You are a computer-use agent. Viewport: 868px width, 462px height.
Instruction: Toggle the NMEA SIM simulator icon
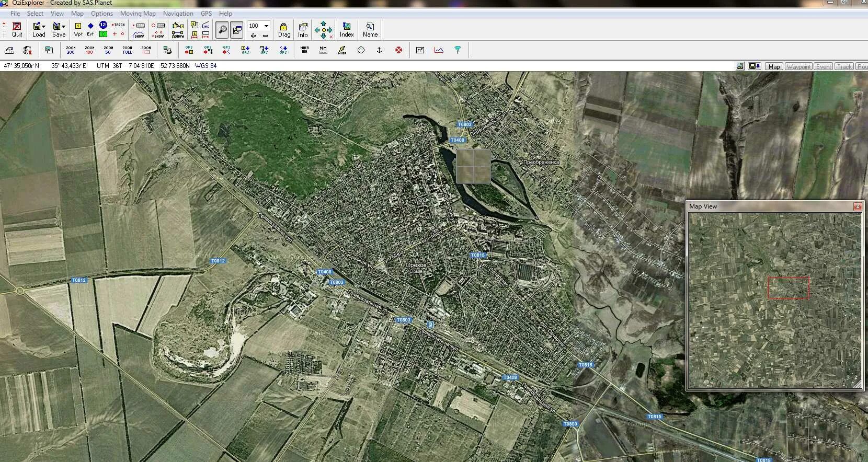tap(304, 50)
